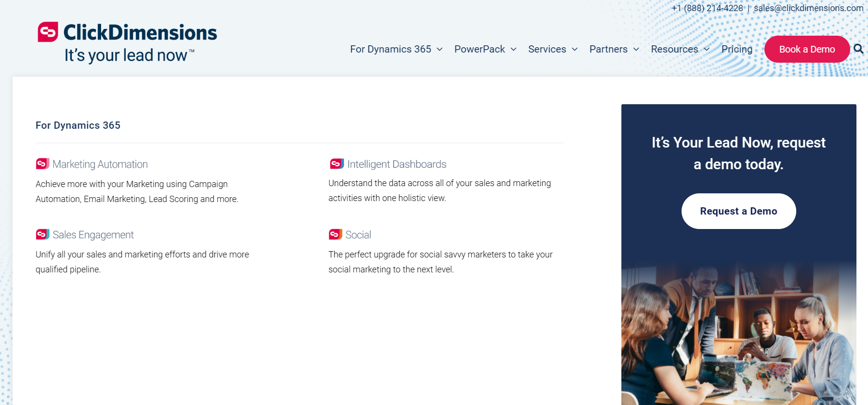This screenshot has height=405, width=868.
Task: Expand the Resources chevron
Action: click(x=707, y=49)
